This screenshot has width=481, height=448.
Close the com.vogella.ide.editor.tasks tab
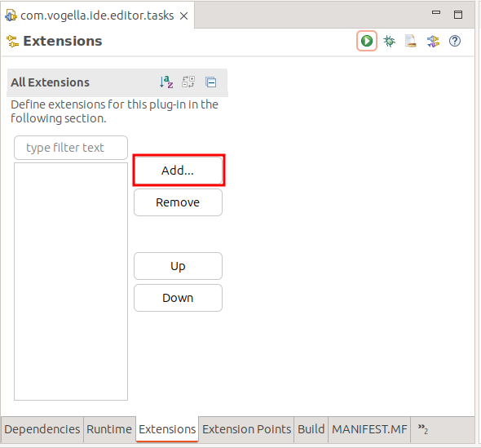point(183,16)
